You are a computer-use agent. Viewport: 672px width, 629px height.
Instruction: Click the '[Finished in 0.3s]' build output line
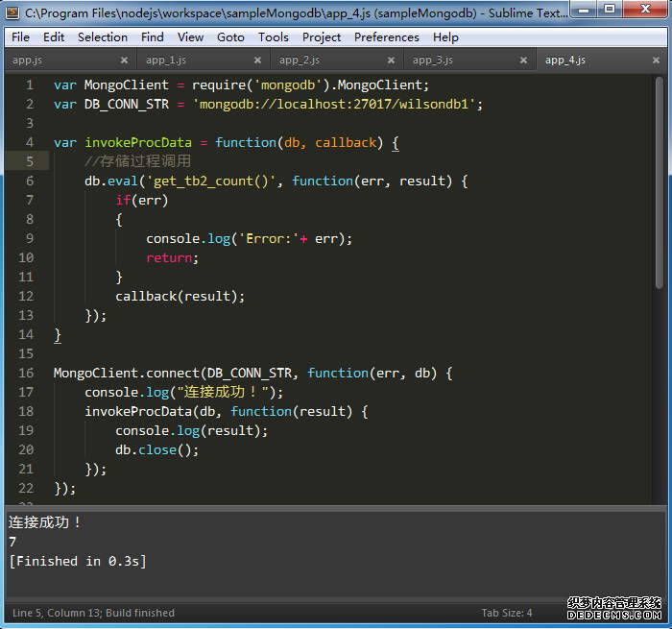77,561
